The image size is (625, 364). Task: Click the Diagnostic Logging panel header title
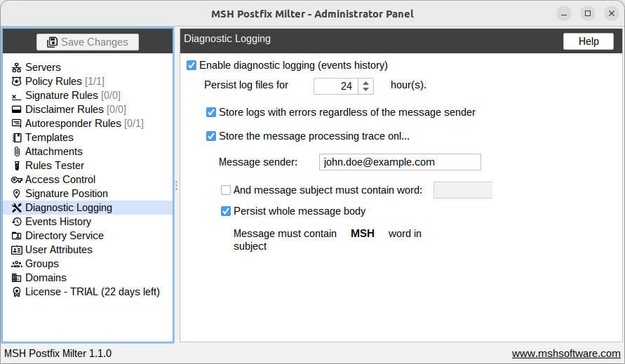click(227, 39)
